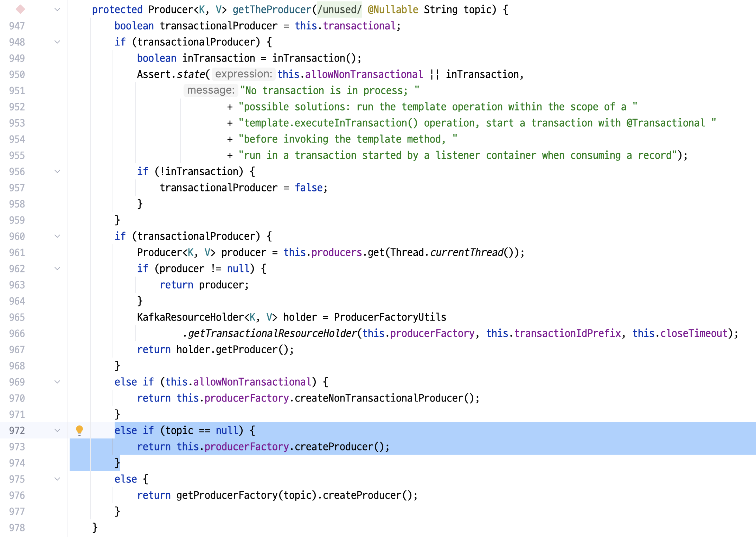The height and width of the screenshot is (537, 756).
Task: Click line number 950 in gutter
Action: 17,75
